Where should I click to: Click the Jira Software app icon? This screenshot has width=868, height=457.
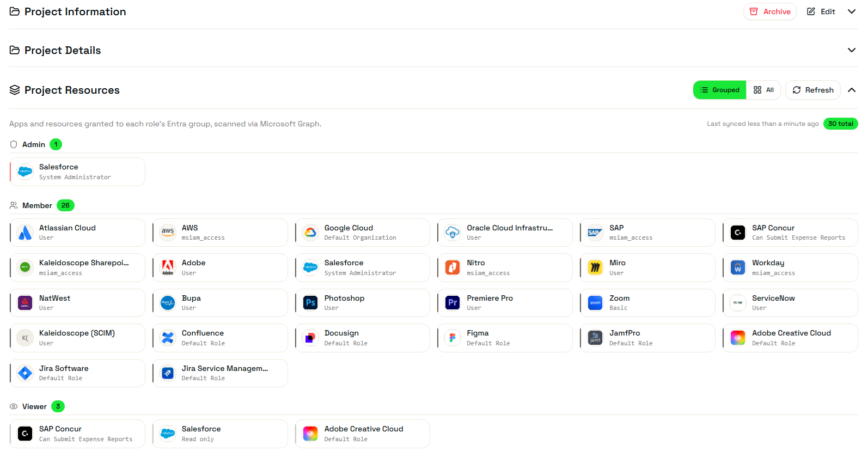click(25, 373)
